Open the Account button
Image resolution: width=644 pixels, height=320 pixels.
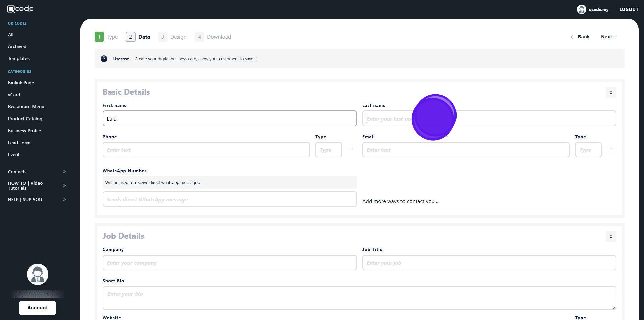[38, 308]
